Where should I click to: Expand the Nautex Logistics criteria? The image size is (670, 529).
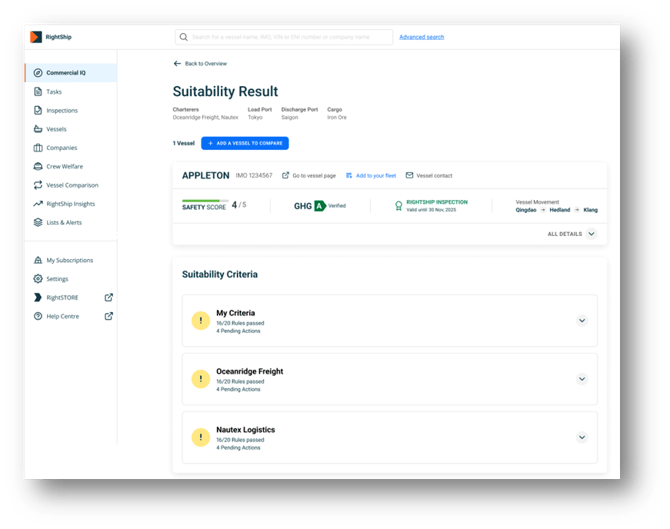[582, 437]
